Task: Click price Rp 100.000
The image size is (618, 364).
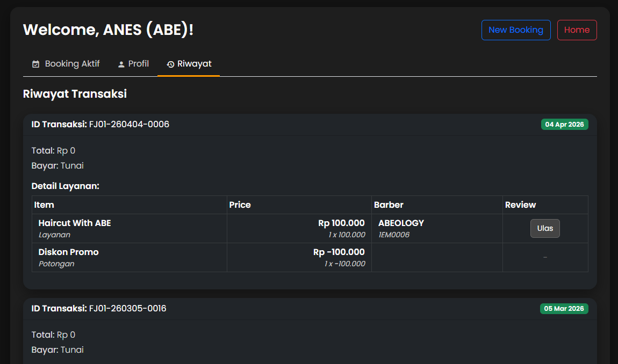Action: tap(341, 223)
